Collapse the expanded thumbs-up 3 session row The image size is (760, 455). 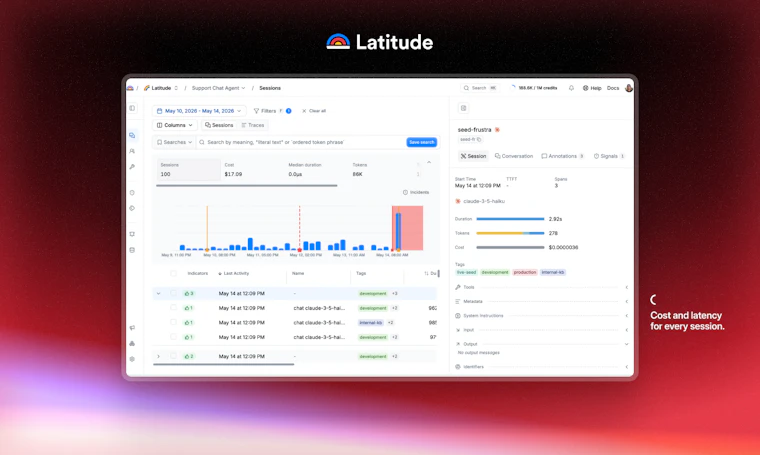(158, 294)
